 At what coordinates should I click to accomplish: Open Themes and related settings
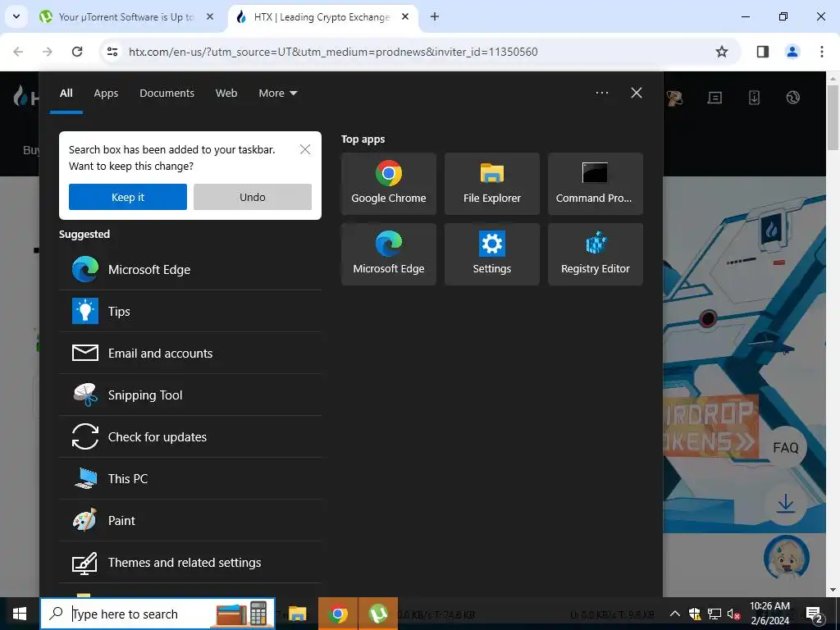pos(190,562)
